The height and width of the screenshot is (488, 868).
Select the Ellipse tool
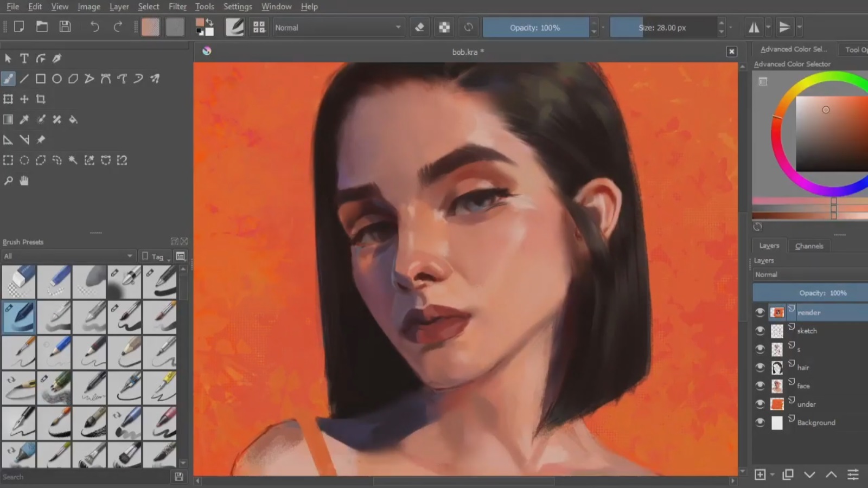pos(57,79)
